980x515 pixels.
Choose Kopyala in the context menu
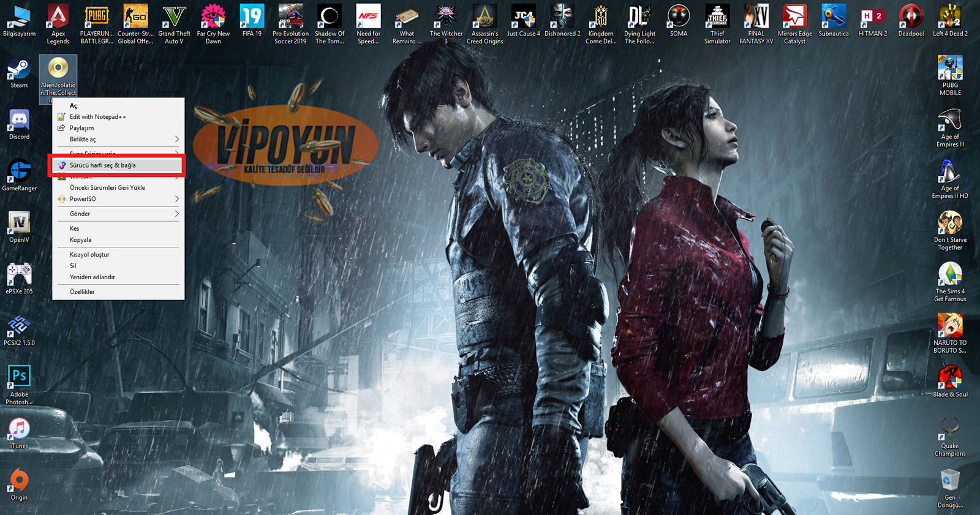(118, 240)
